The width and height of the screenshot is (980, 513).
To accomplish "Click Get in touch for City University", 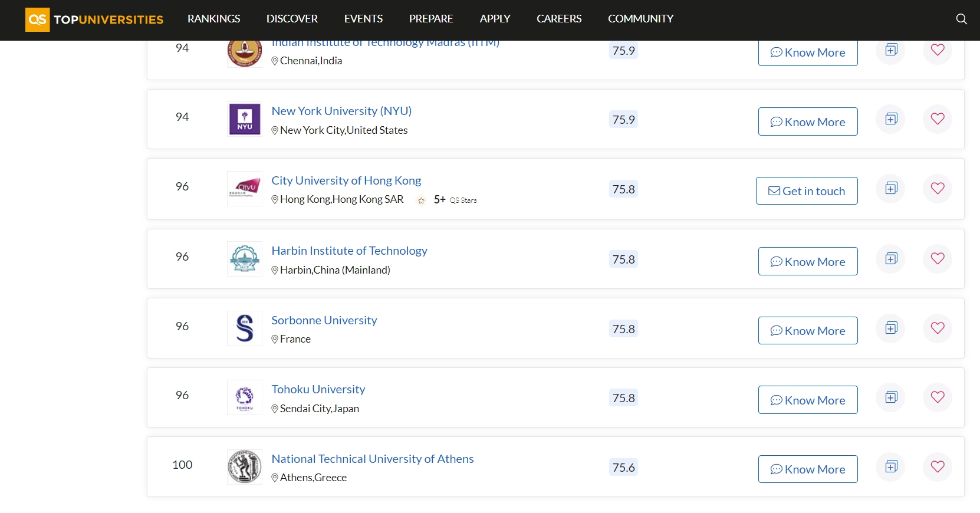I will tap(807, 191).
